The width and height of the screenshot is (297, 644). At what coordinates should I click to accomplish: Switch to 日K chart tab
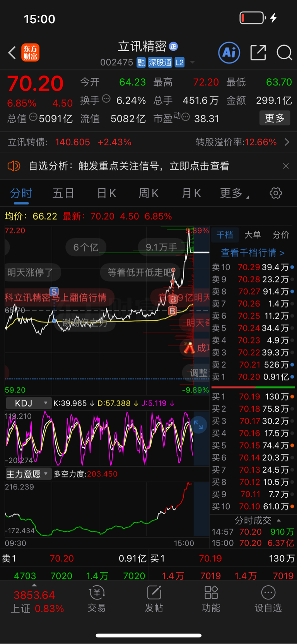[x=106, y=193]
